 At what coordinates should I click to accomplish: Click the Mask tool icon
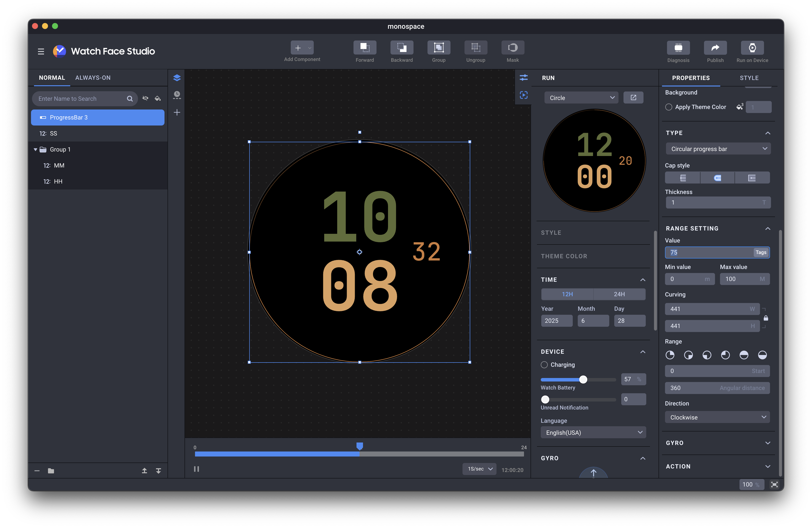click(512, 48)
